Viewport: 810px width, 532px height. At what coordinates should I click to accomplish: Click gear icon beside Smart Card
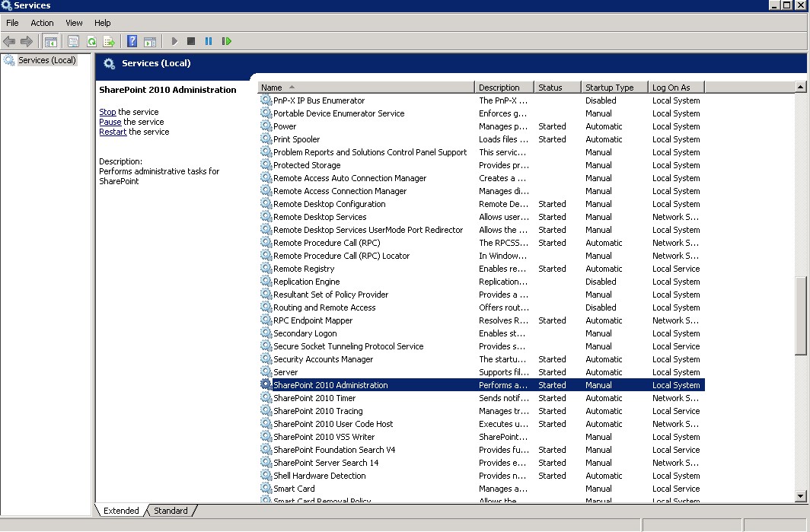pyautogui.click(x=266, y=488)
